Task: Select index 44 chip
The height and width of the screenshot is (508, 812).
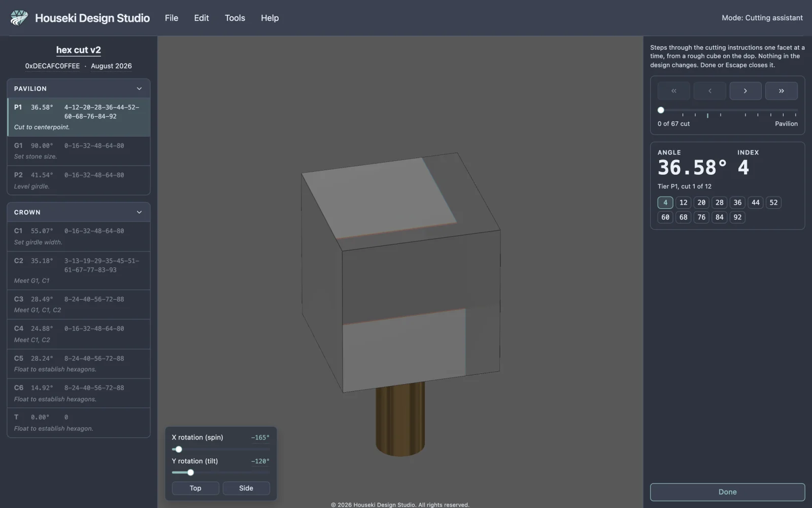Action: point(756,203)
